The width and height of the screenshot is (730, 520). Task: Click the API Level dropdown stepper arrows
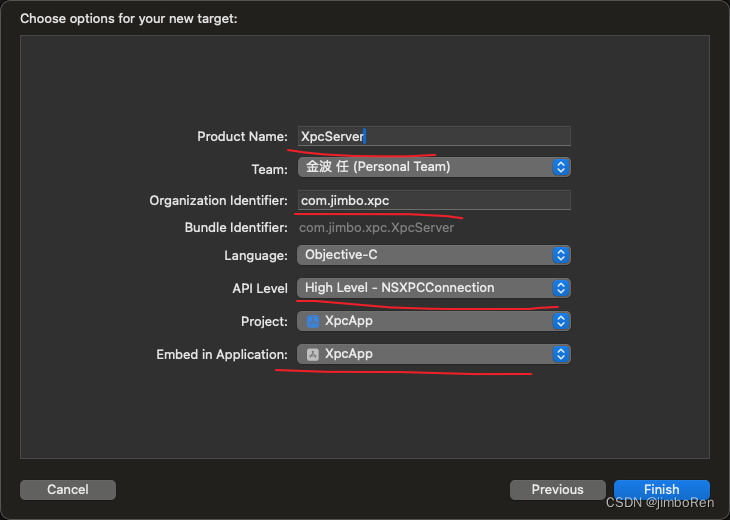561,288
